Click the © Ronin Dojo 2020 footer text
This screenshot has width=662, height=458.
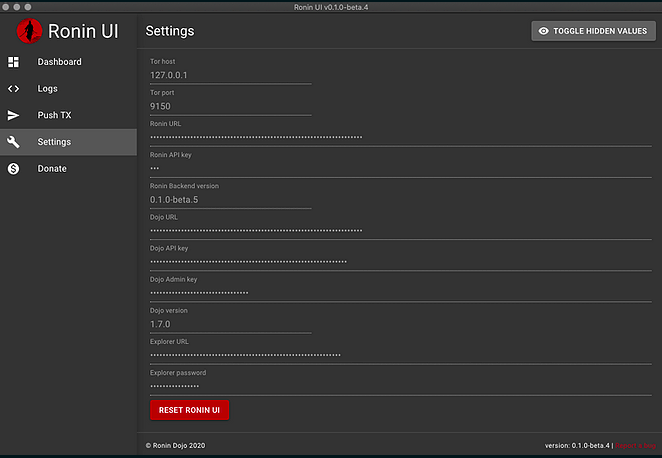[175, 445]
